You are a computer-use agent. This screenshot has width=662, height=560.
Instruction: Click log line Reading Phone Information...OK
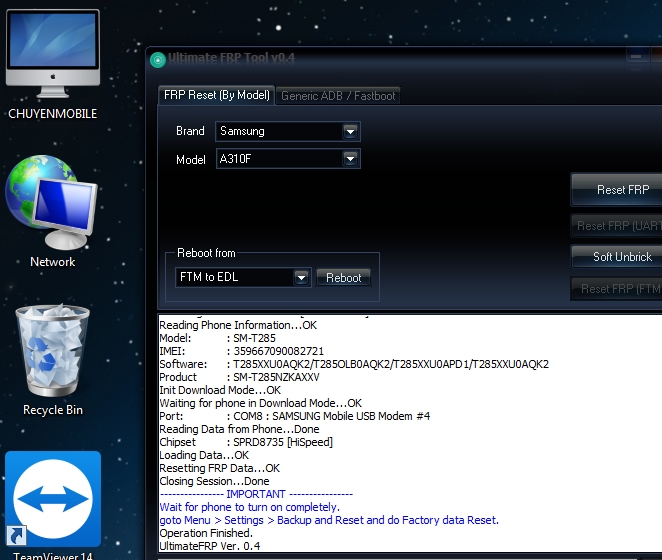point(238,325)
